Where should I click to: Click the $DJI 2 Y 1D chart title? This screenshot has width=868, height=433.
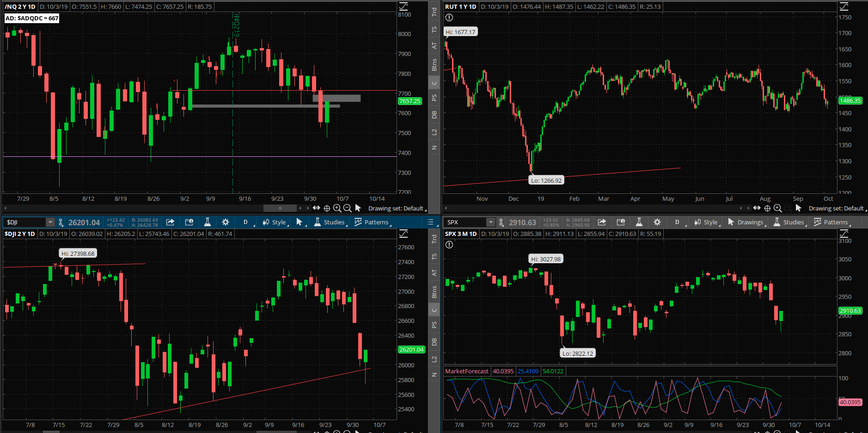coord(19,234)
